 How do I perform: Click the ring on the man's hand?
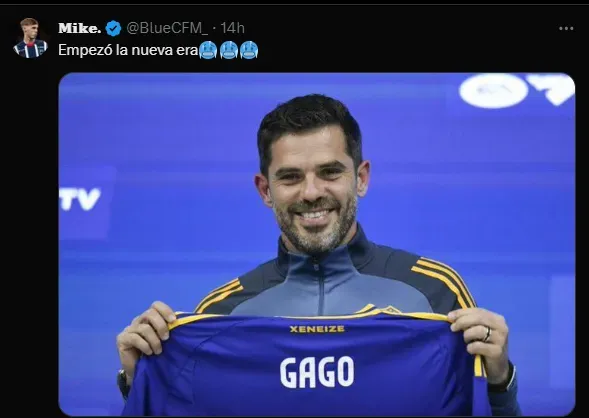click(x=487, y=334)
